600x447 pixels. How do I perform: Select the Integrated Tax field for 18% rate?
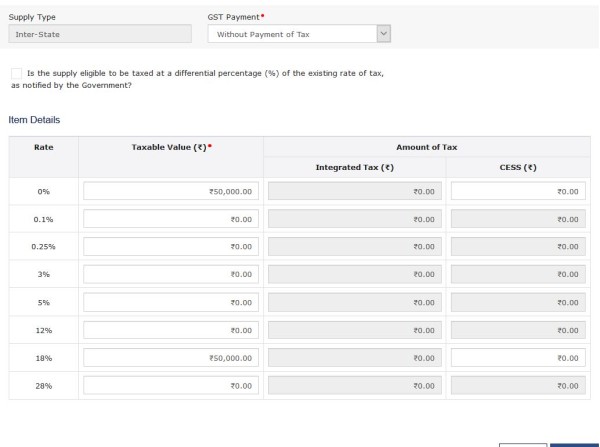pyautogui.click(x=355, y=357)
